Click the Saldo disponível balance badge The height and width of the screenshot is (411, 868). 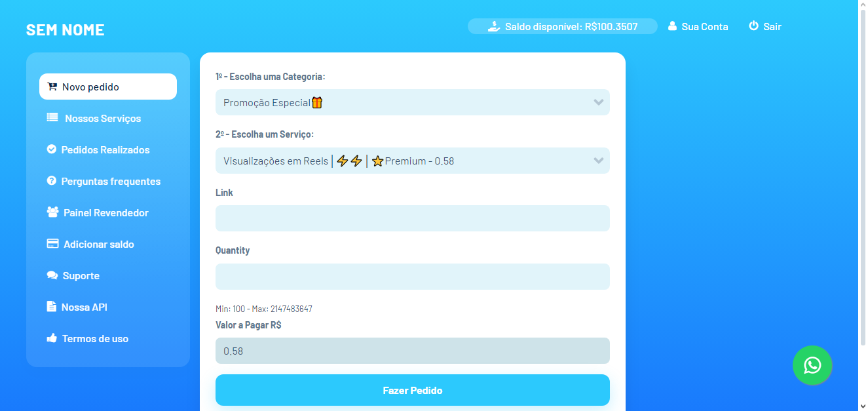(562, 26)
